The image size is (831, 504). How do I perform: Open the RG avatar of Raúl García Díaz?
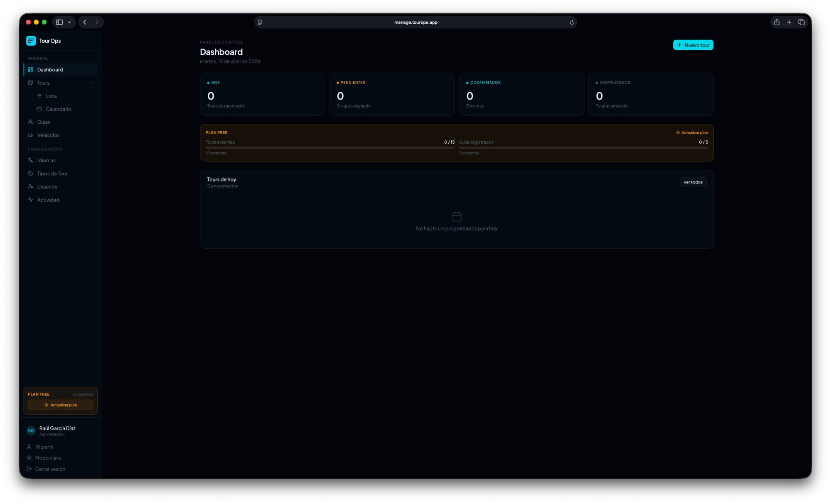31,431
